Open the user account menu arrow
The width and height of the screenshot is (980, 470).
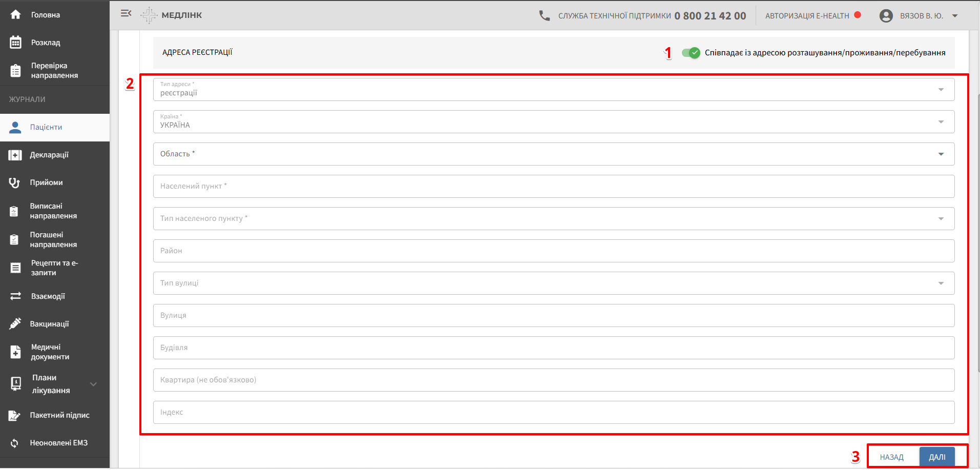coord(955,16)
